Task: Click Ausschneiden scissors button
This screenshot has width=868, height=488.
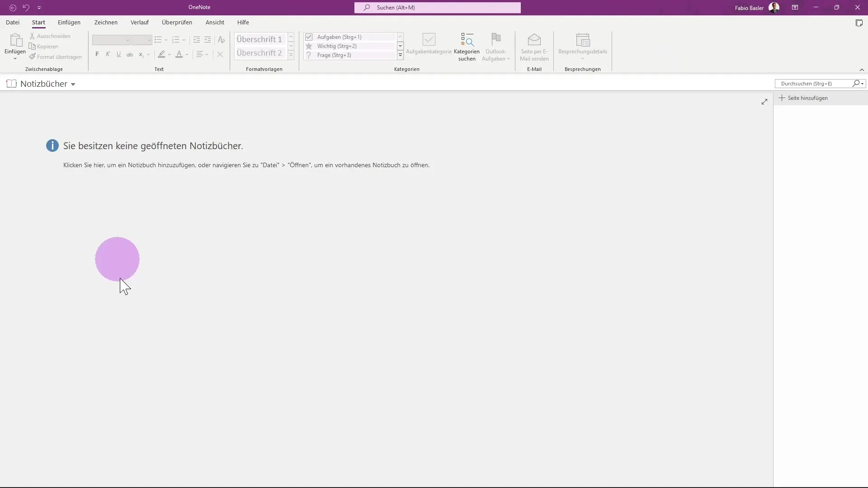Action: pyautogui.click(x=50, y=36)
